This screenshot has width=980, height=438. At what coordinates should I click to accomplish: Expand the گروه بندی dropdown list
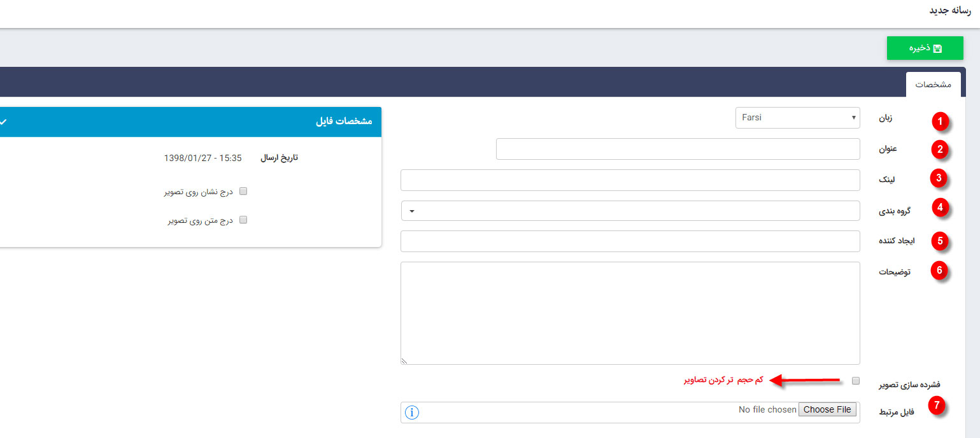(630, 211)
